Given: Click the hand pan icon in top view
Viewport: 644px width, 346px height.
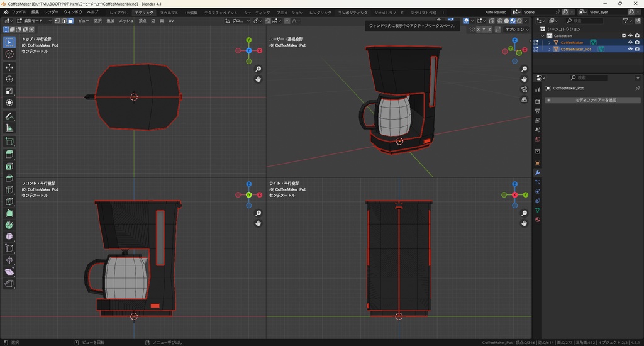Looking at the screenshot, I should [x=258, y=79].
